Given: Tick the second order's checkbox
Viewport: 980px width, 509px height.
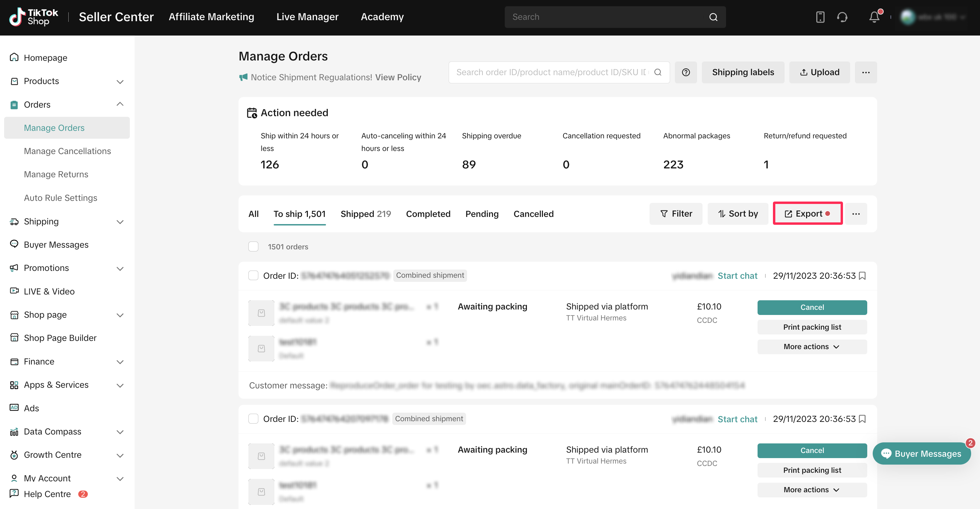Looking at the screenshot, I should [x=253, y=419].
